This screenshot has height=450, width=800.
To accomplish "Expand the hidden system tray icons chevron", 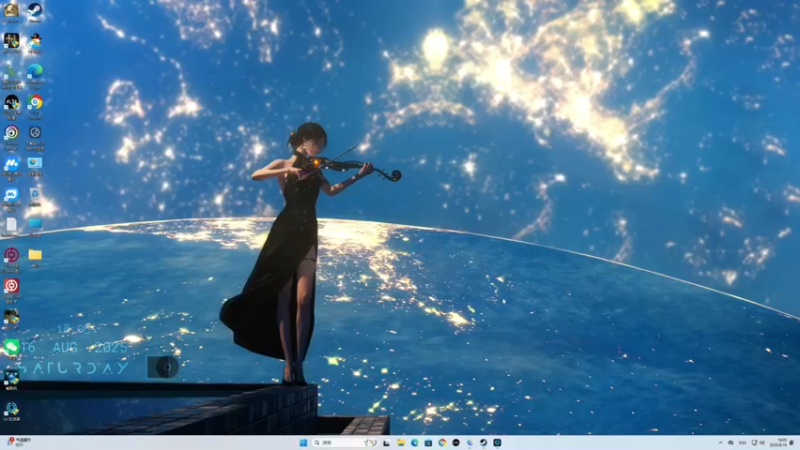I will point(720,443).
